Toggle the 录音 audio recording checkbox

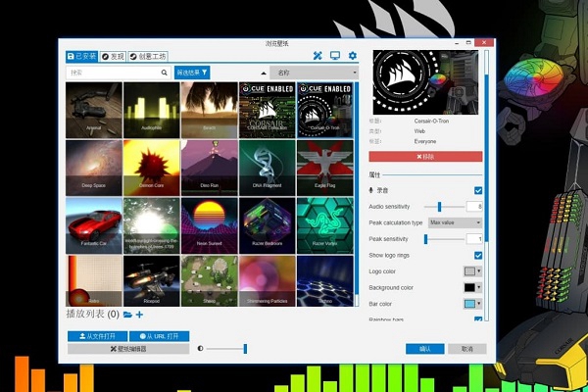tap(477, 190)
